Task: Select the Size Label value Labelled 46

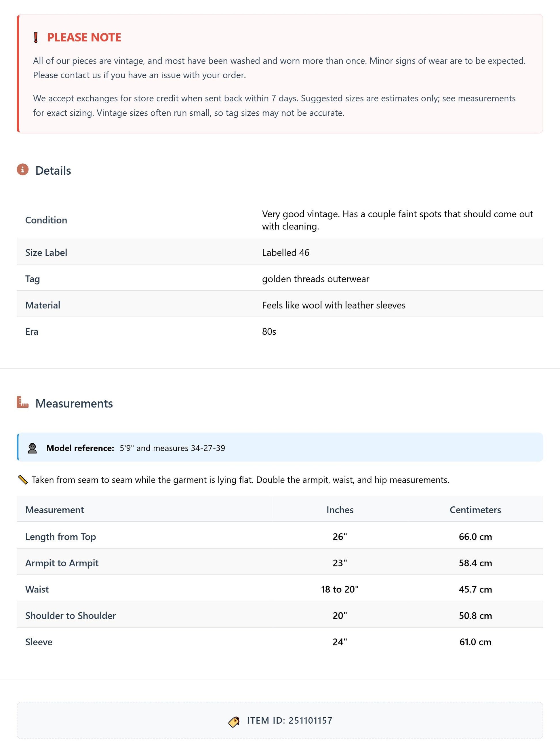Action: pyautogui.click(x=286, y=252)
